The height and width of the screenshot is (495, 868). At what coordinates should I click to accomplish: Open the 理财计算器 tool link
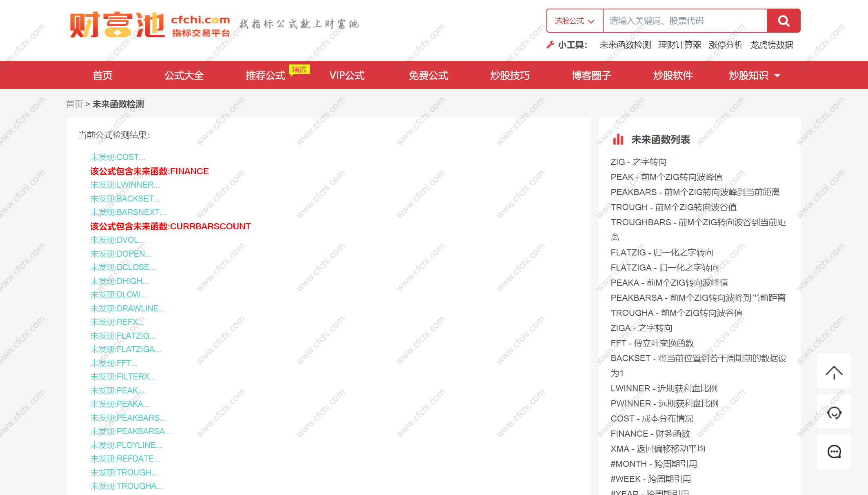pyautogui.click(x=679, y=45)
